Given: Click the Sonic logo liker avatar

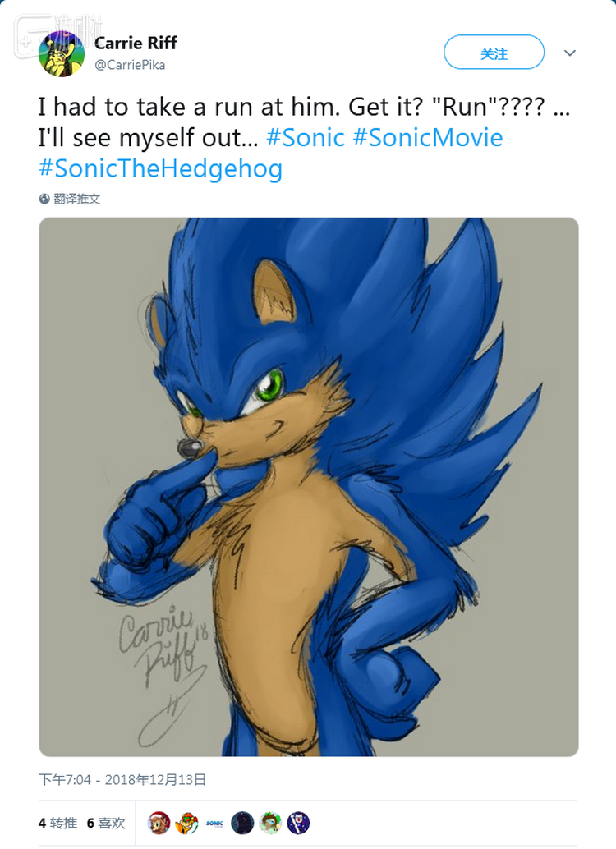Looking at the screenshot, I should point(215,823).
